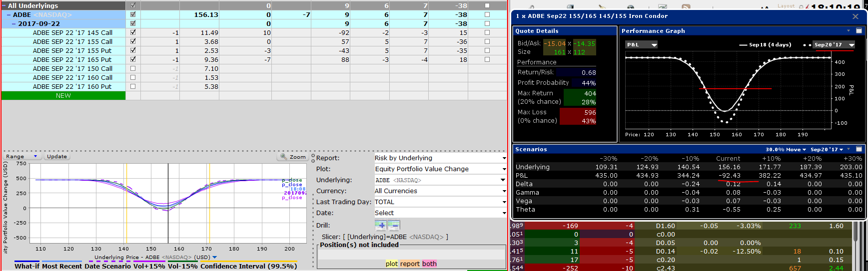Close the Iron Condor popup window
The image size is (868, 271).
[856, 16]
